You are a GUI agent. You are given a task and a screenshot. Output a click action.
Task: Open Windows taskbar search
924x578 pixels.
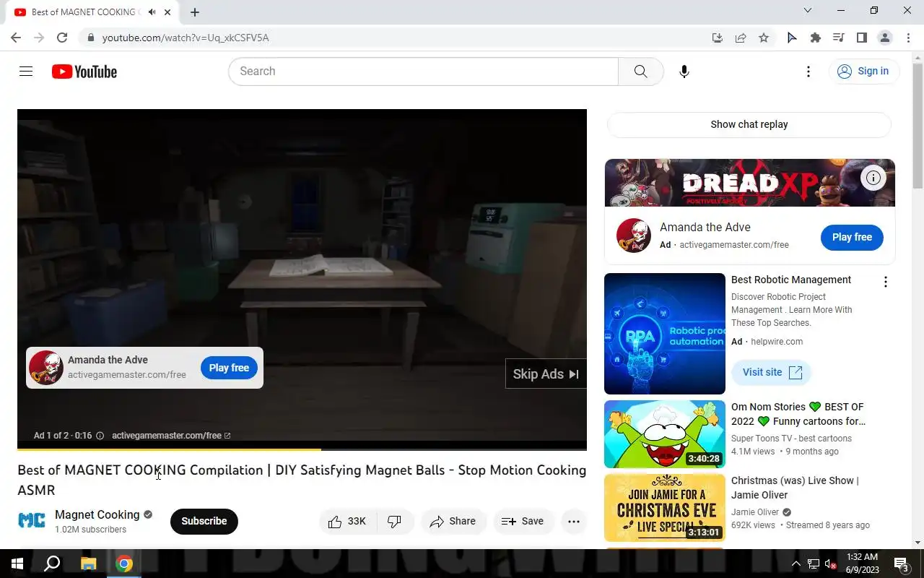point(52,564)
